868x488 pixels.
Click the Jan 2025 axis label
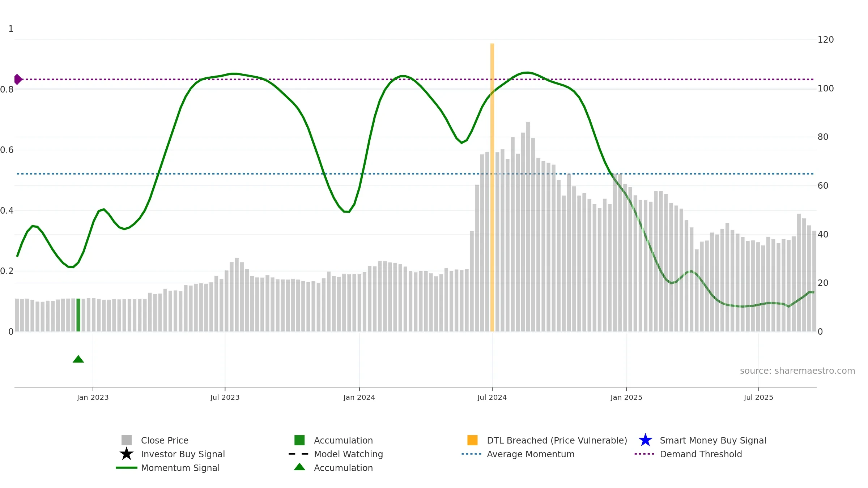(x=626, y=397)
